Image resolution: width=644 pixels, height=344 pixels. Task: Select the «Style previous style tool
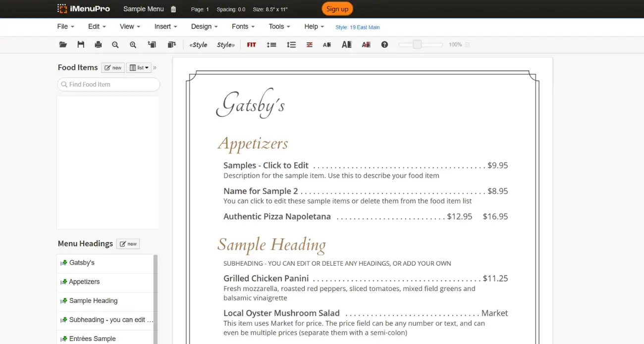pyautogui.click(x=198, y=44)
